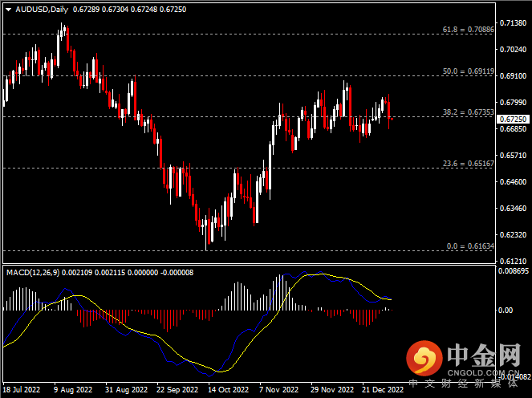Click the 0.71380 price scale label

pyautogui.click(x=513, y=22)
